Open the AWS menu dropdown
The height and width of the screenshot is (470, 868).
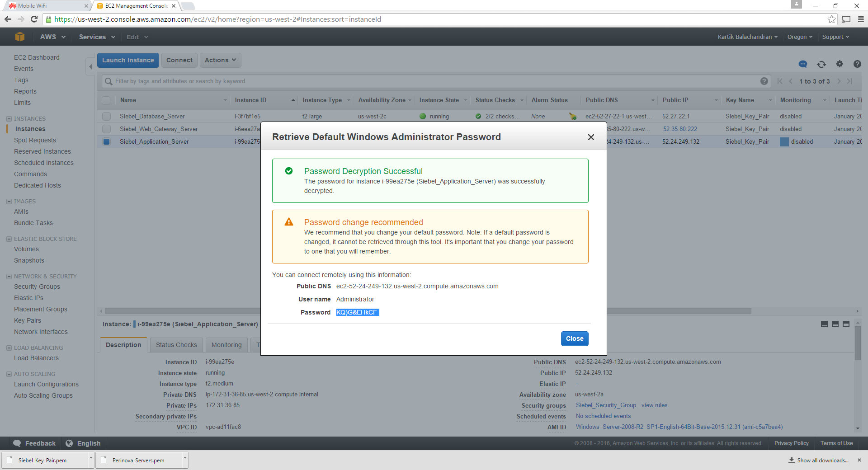pos(52,37)
